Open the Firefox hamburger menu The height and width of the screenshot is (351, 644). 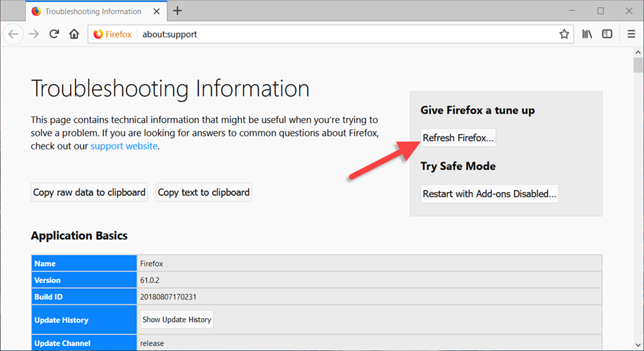[x=631, y=34]
